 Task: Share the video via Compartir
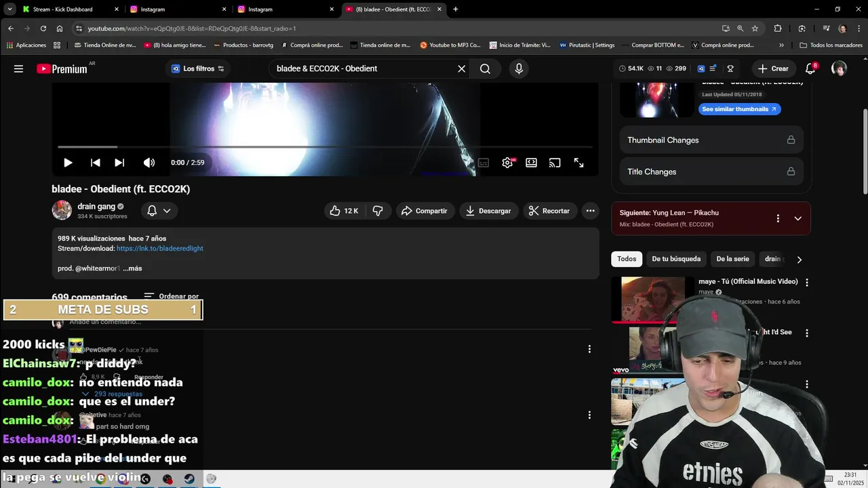pyautogui.click(x=425, y=211)
